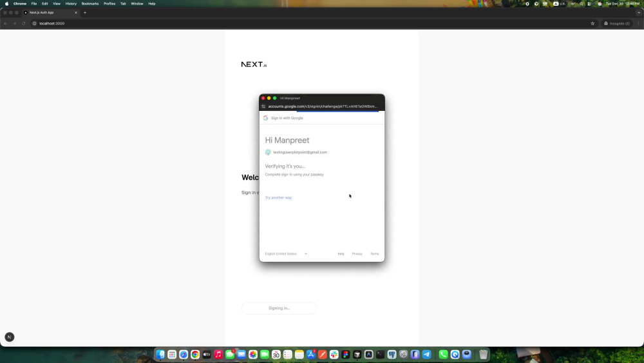
Task: Open Finder from the dock
Action: pyautogui.click(x=160, y=355)
